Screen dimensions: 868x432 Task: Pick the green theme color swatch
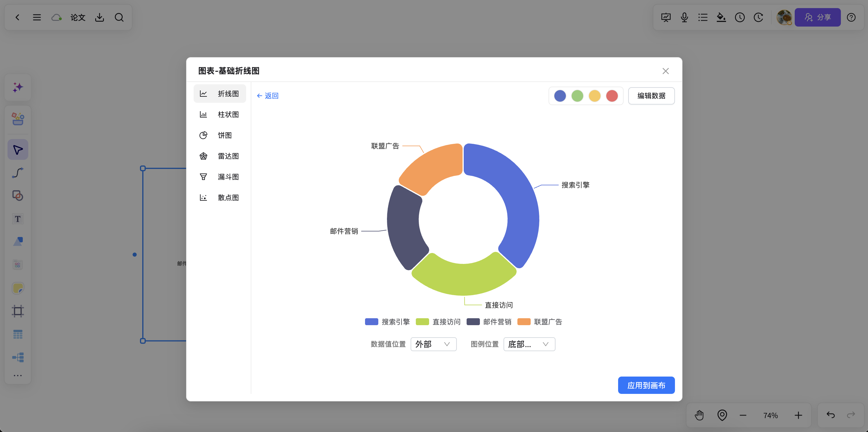click(577, 96)
